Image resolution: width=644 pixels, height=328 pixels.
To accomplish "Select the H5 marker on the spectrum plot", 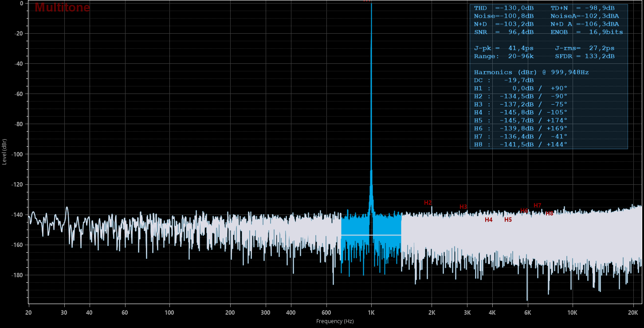I will pos(508,220).
